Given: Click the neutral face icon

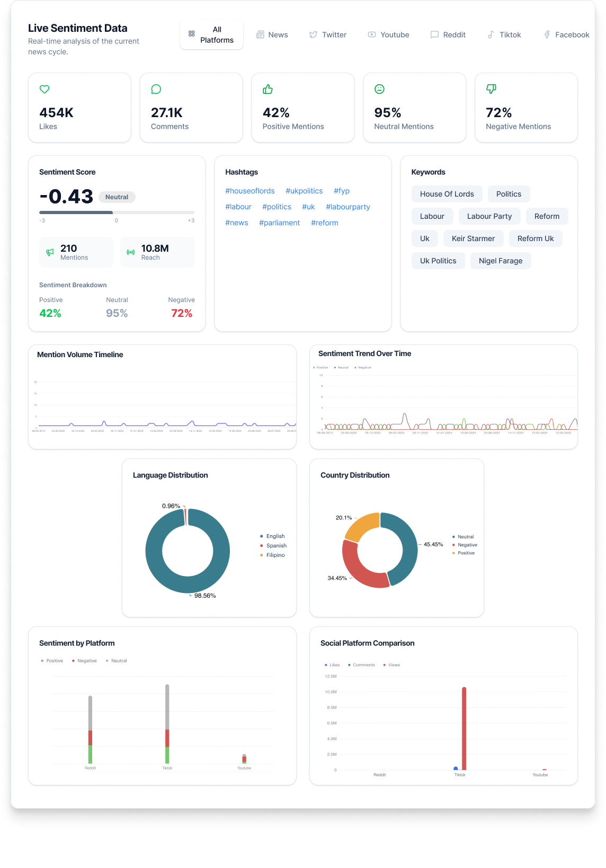Looking at the screenshot, I should click(379, 90).
